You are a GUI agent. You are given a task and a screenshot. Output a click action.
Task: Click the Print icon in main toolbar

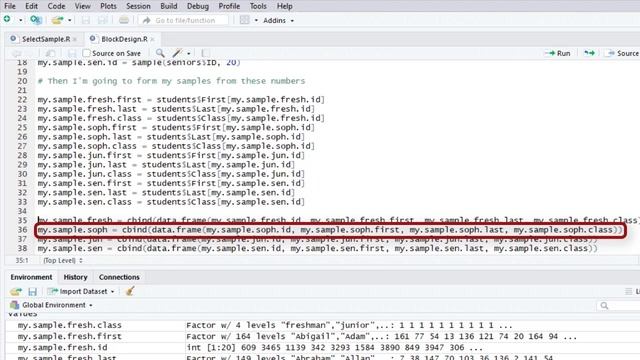[124, 20]
